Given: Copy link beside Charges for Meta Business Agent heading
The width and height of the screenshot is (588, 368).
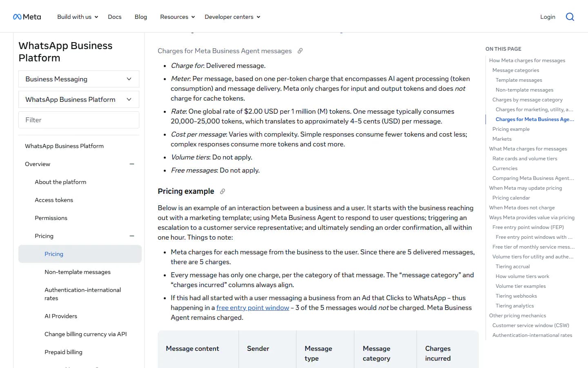Looking at the screenshot, I should [x=300, y=51].
